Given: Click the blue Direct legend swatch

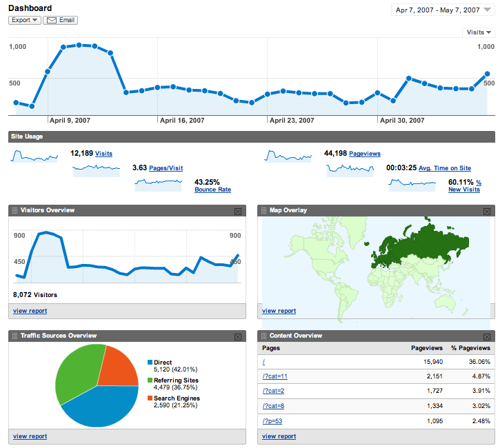Looking at the screenshot, I should point(150,363).
